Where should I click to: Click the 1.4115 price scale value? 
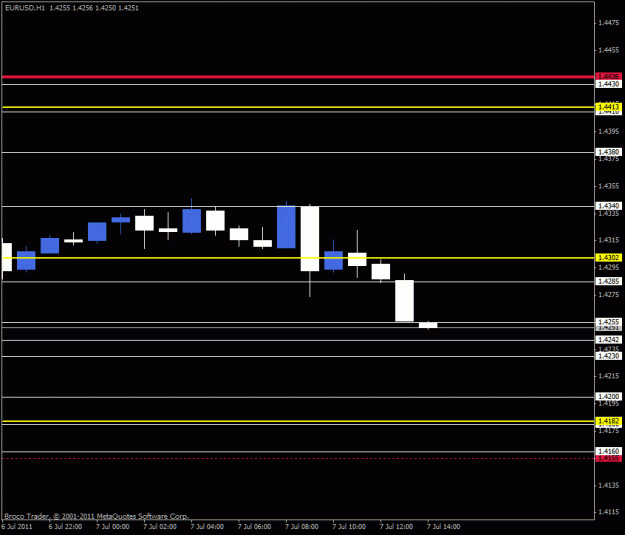(609, 512)
